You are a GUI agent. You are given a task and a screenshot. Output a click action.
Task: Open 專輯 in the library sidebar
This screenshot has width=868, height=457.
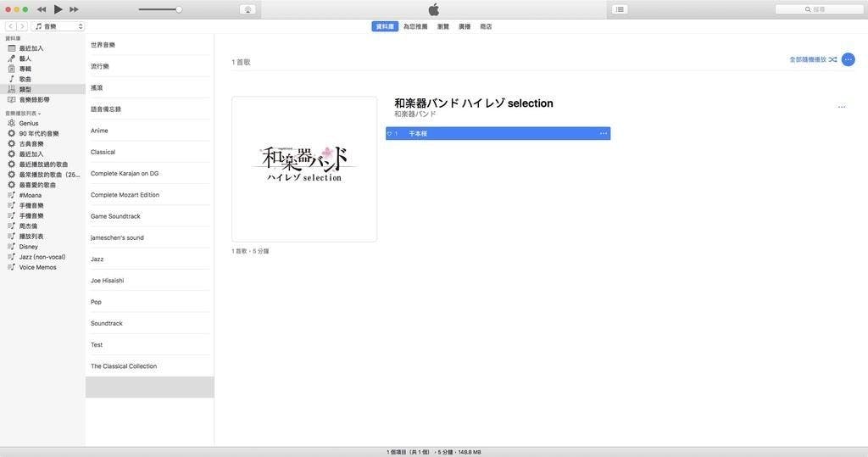42,69
